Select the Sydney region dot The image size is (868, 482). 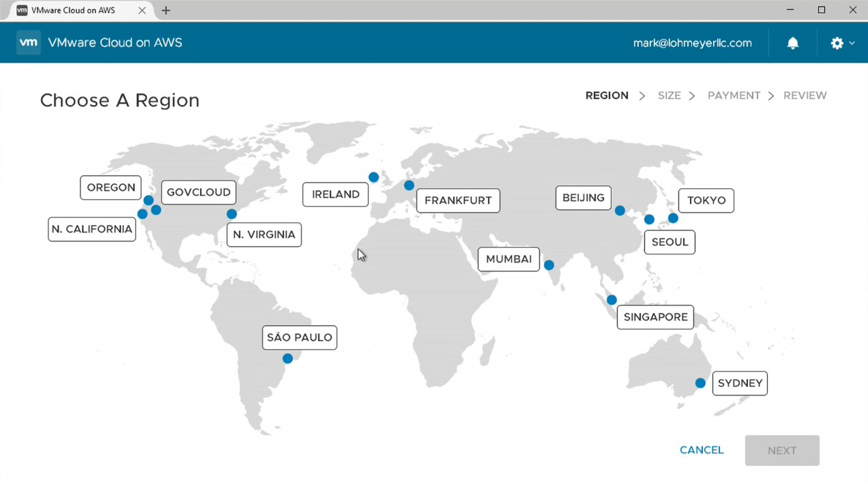point(700,383)
